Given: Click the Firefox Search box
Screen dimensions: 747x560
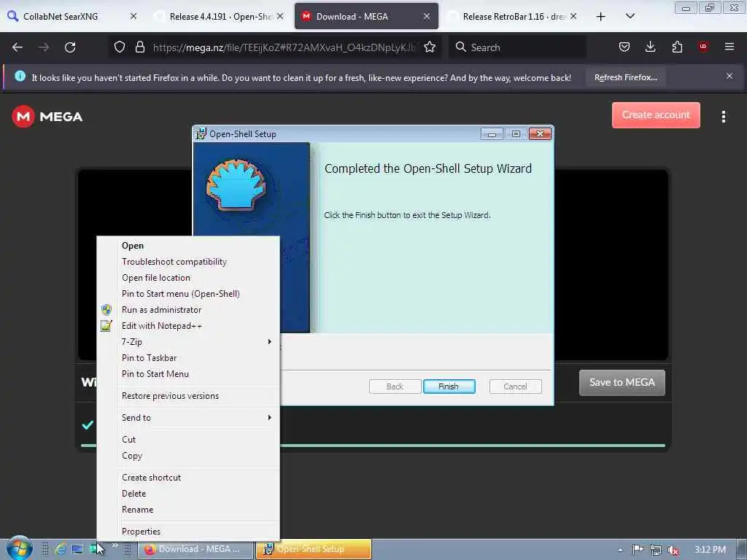Looking at the screenshot, I should click(517, 47).
